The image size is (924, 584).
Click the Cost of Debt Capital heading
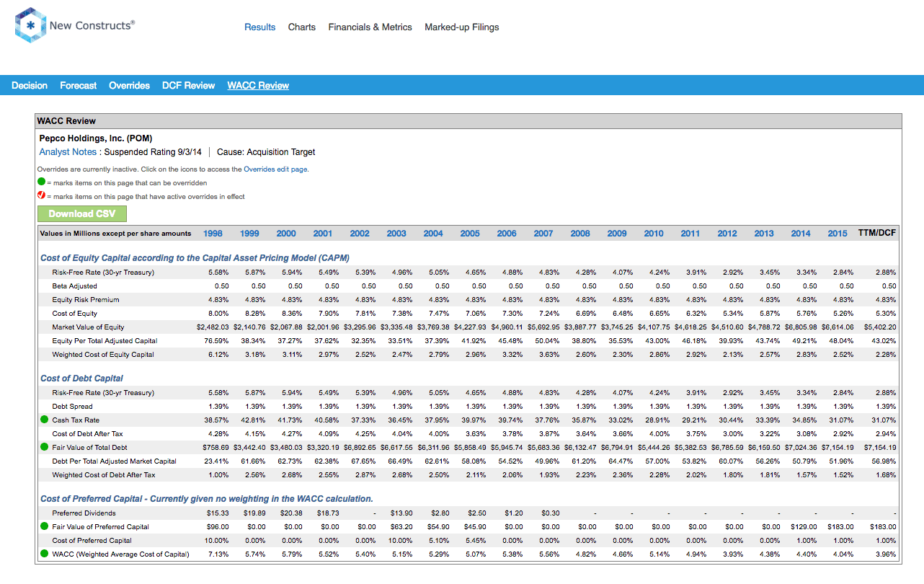click(x=81, y=378)
